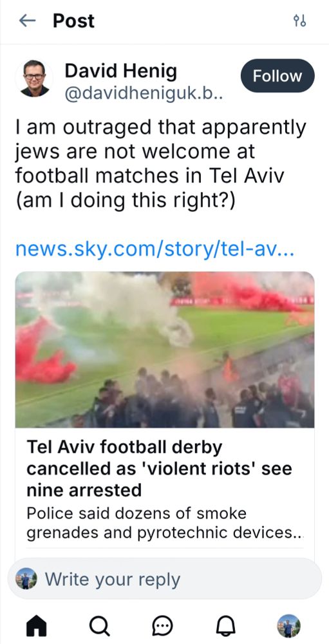The width and height of the screenshot is (329, 644).
Task: Open the news.sky.com story link
Action: (x=155, y=249)
